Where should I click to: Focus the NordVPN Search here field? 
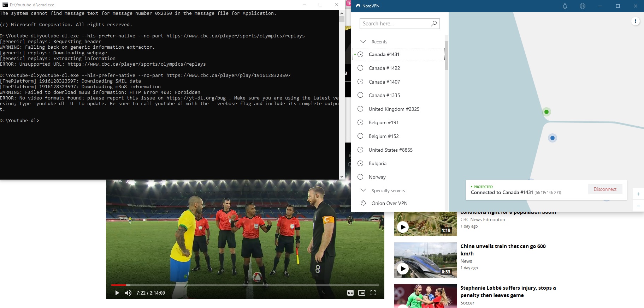[400, 24]
